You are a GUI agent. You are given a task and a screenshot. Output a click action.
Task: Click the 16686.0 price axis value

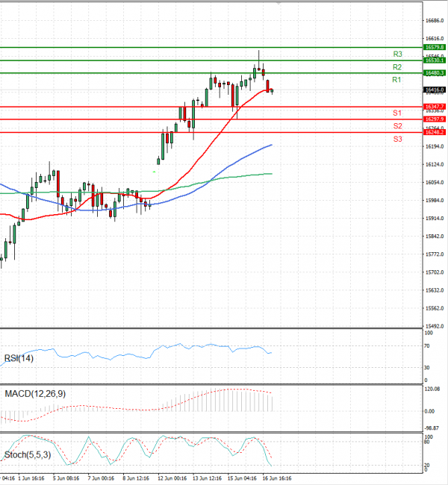click(435, 21)
